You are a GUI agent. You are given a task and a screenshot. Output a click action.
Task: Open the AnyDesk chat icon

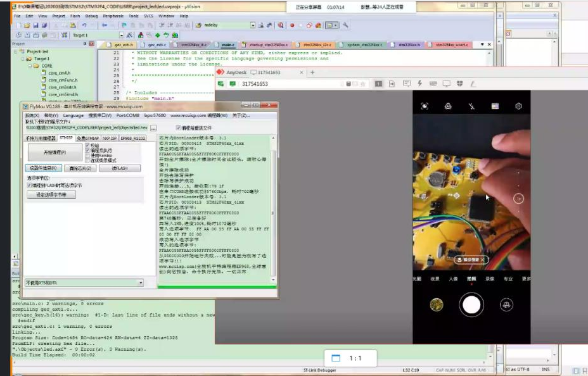click(x=406, y=84)
